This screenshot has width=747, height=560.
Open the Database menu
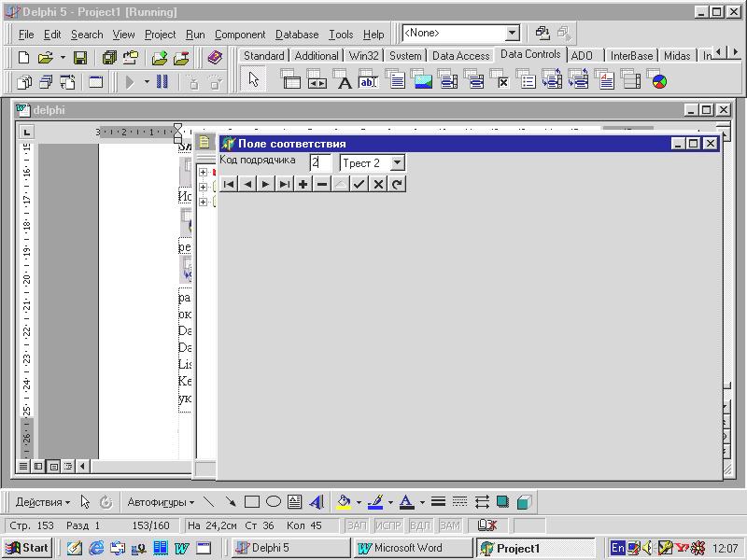(x=297, y=35)
